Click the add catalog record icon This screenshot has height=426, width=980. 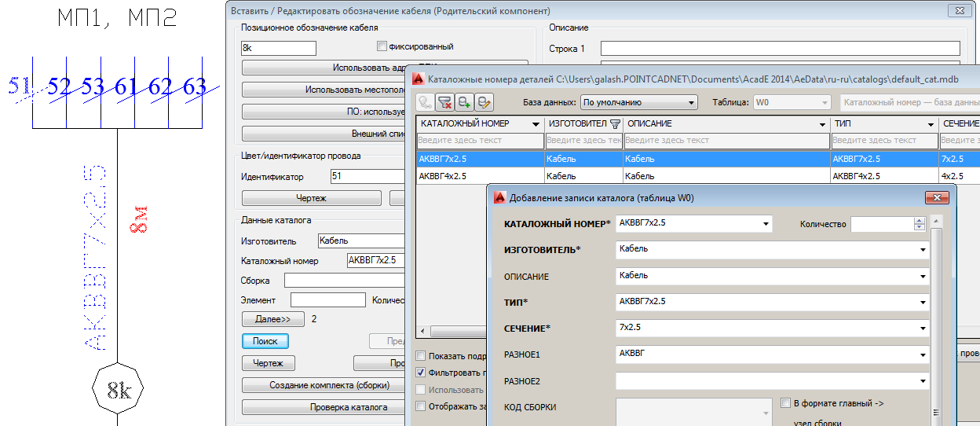tap(465, 102)
